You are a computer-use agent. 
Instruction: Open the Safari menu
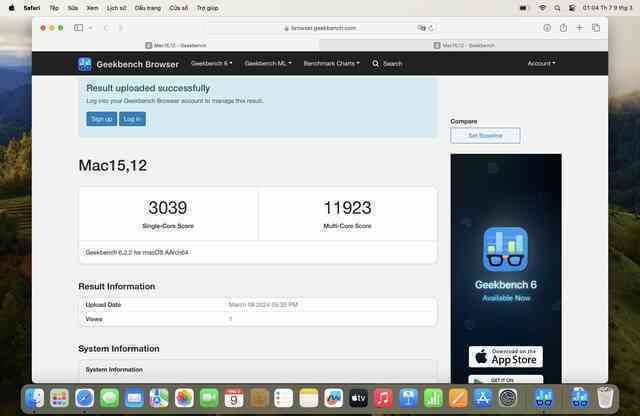[32, 8]
